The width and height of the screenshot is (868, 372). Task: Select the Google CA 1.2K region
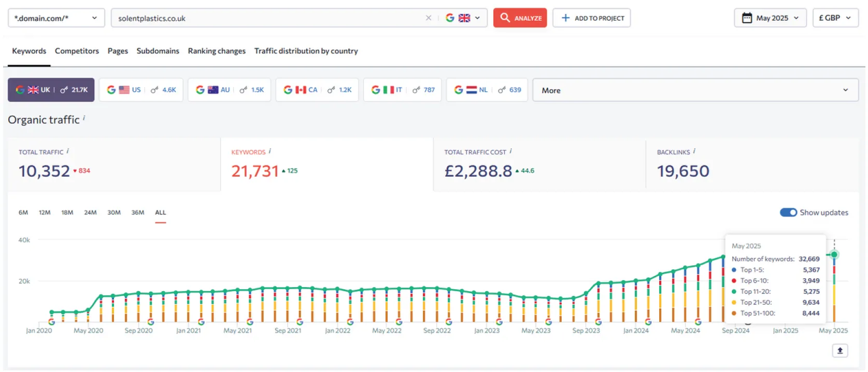click(x=317, y=90)
